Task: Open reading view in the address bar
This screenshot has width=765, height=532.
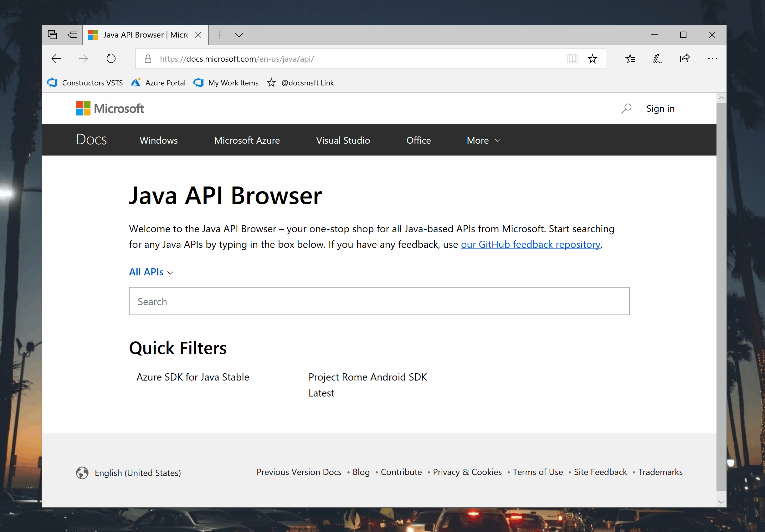Action: click(x=572, y=59)
